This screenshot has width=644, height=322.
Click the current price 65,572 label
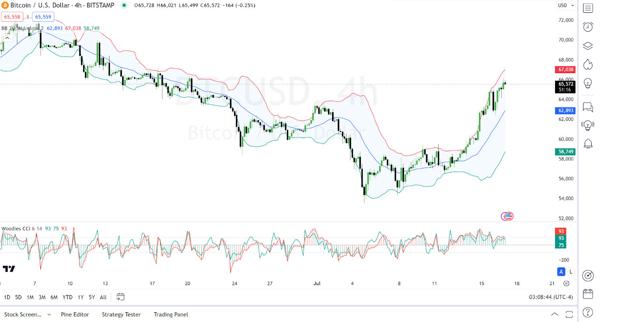pyautogui.click(x=565, y=86)
